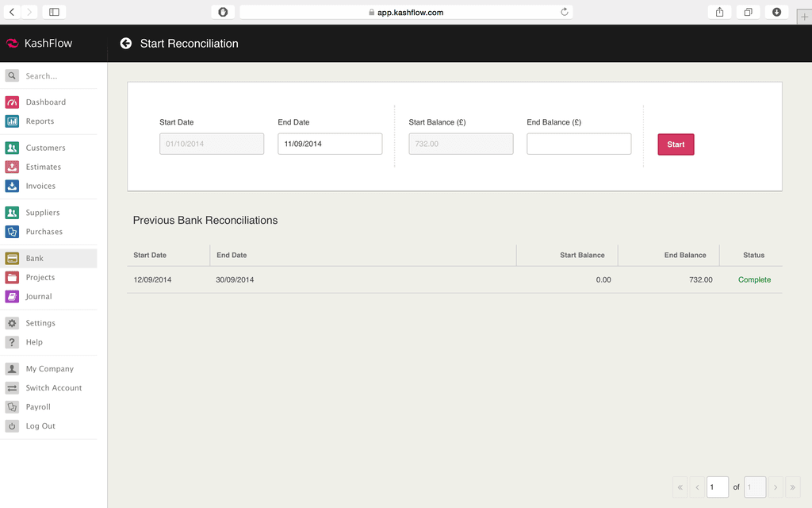Open the Journal book icon

[12, 296]
